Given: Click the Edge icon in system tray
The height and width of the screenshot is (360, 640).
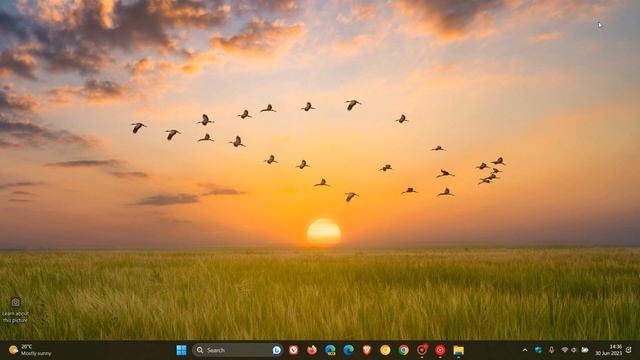Looking at the screenshot, I should 538,350.
